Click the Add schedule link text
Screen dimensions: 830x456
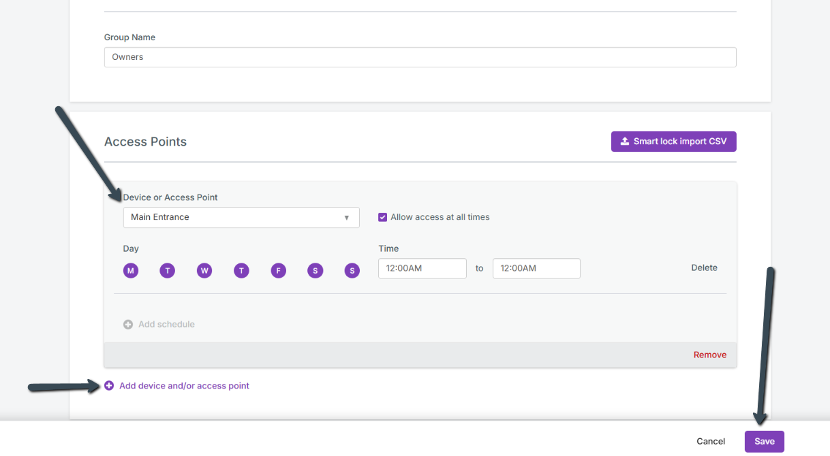pos(166,324)
